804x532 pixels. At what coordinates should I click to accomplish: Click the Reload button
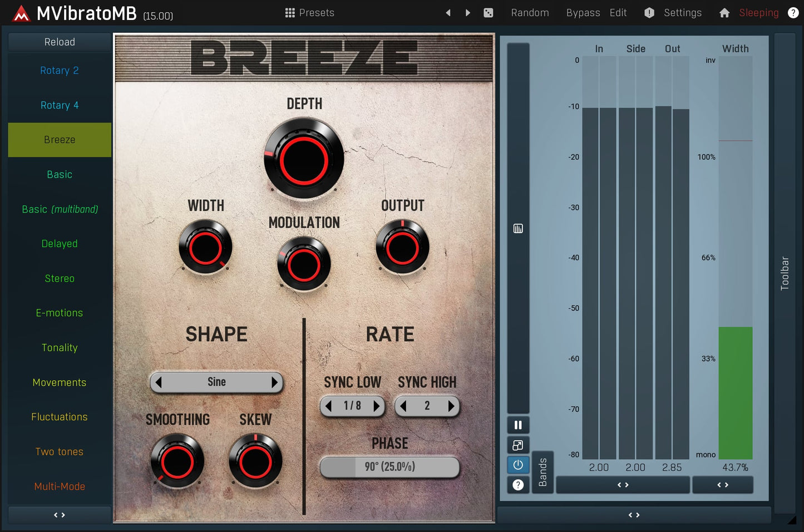tap(60, 42)
